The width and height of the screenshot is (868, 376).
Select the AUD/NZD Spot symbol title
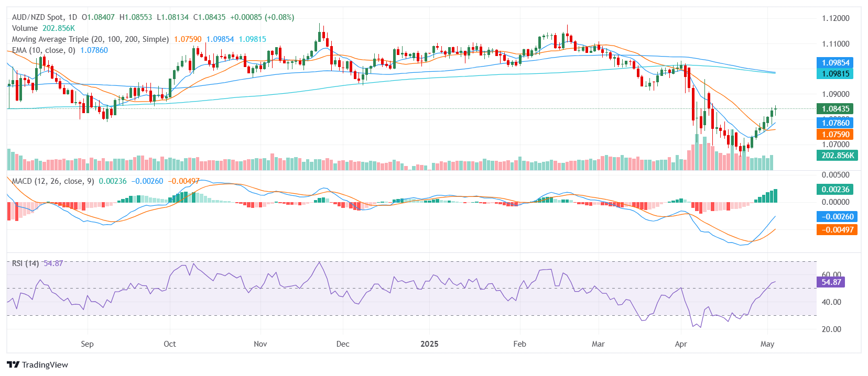(44, 17)
